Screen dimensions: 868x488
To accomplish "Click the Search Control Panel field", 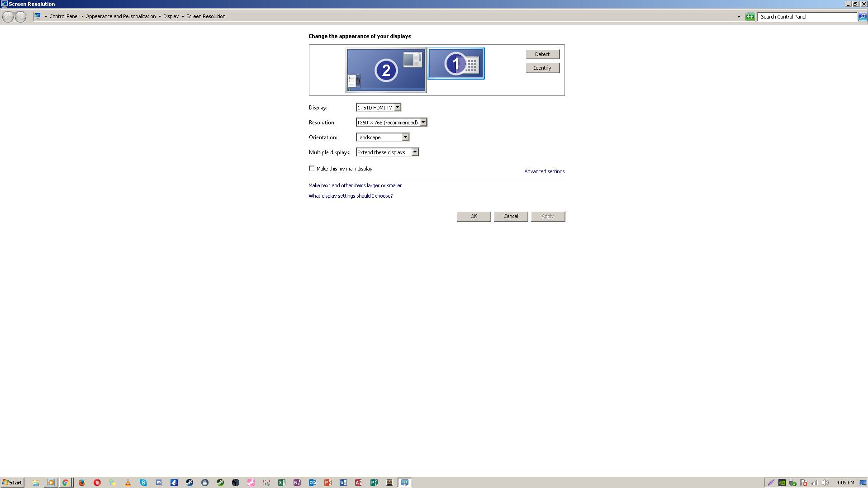I will [x=807, y=17].
